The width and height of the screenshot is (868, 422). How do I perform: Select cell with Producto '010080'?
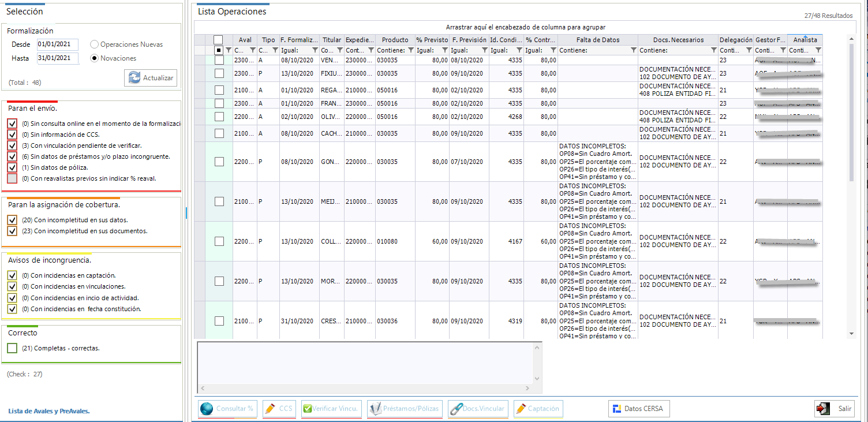(x=395, y=242)
